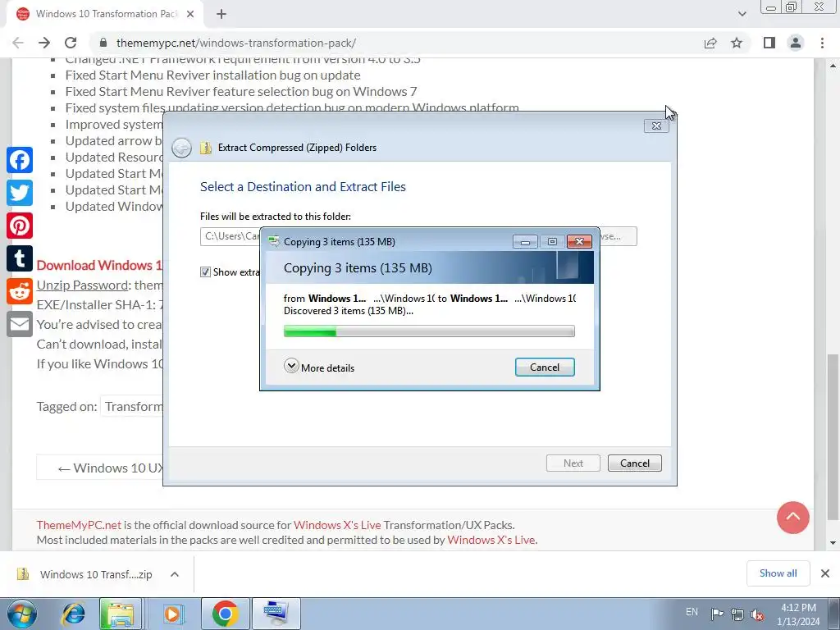
Task: Click the Action Center flag tray icon
Action: click(x=717, y=614)
